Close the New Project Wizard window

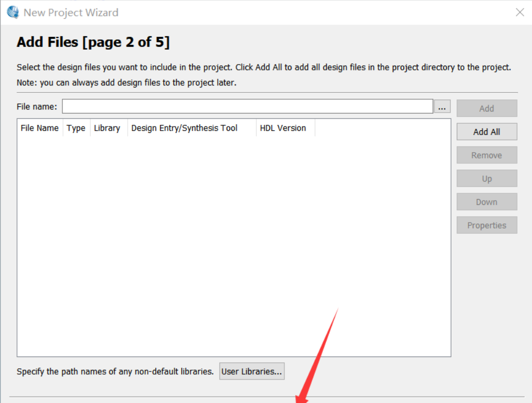click(520, 12)
